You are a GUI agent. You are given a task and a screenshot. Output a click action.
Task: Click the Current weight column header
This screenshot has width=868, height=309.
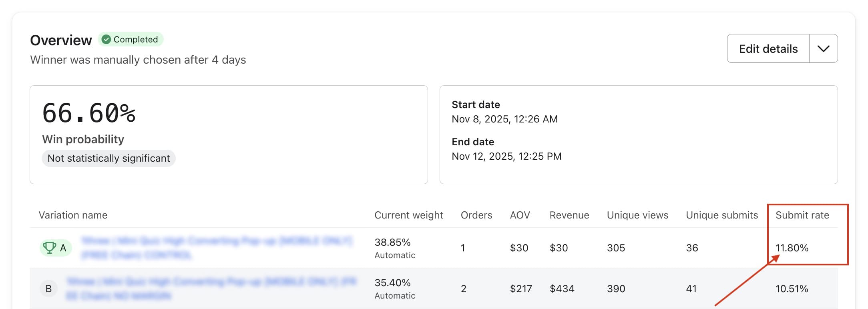pyautogui.click(x=408, y=215)
